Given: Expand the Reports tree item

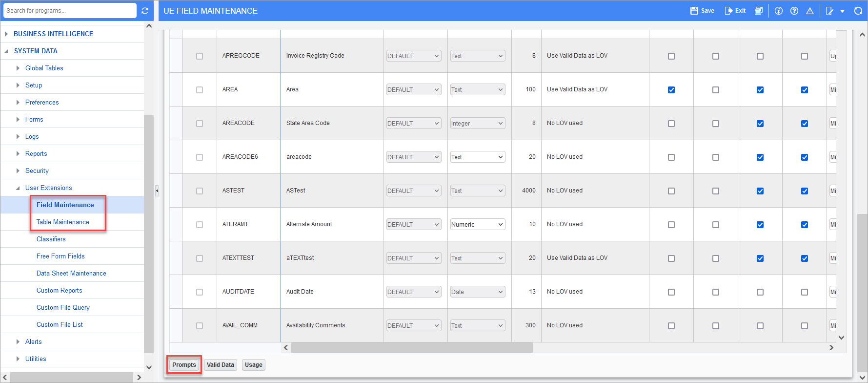Looking at the screenshot, I should point(18,153).
